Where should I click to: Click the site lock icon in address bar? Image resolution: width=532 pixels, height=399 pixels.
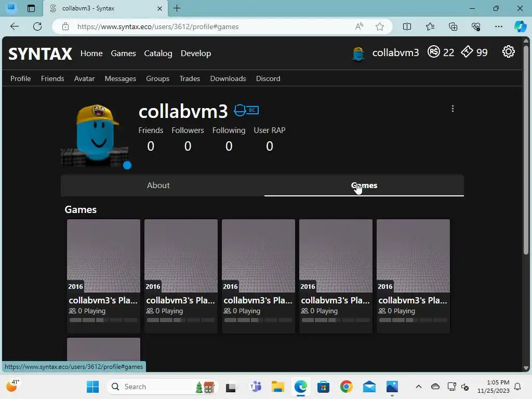coord(65,26)
